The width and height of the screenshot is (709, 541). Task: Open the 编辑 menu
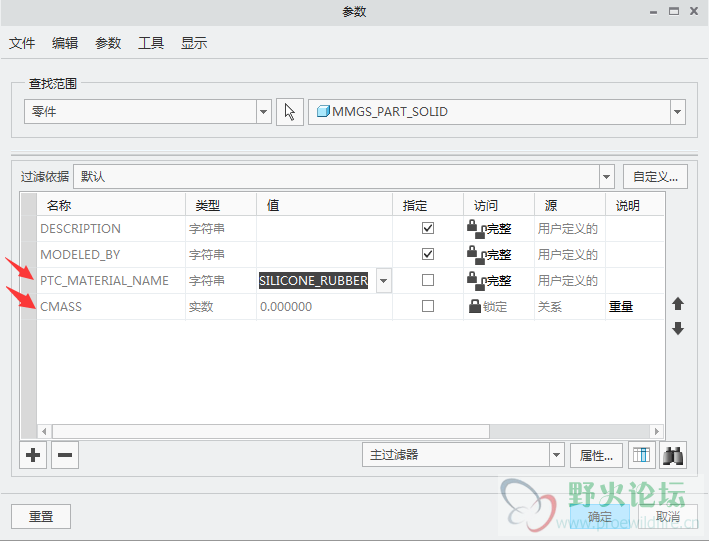pos(65,43)
